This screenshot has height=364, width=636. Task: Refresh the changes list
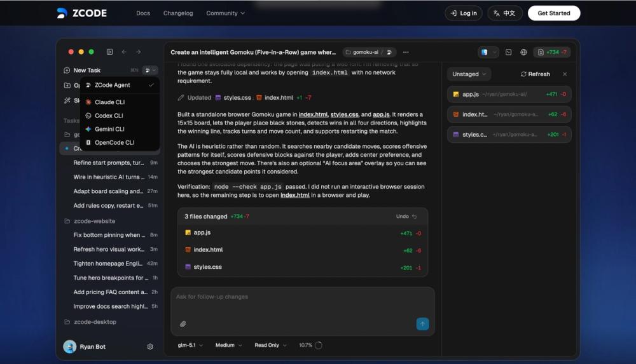536,74
